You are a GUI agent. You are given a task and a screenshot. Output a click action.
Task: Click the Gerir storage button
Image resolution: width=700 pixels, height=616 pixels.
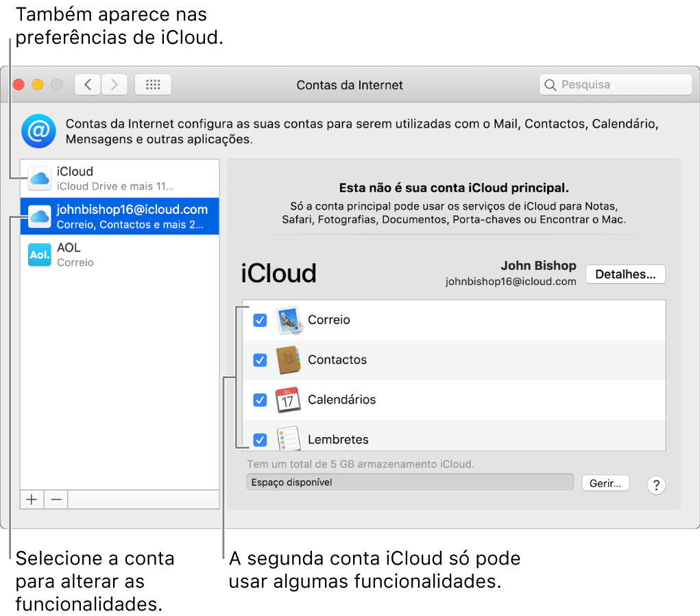pos(605,482)
